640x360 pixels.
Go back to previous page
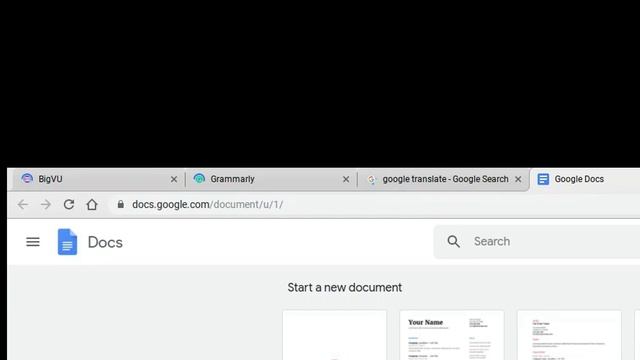[x=23, y=204]
